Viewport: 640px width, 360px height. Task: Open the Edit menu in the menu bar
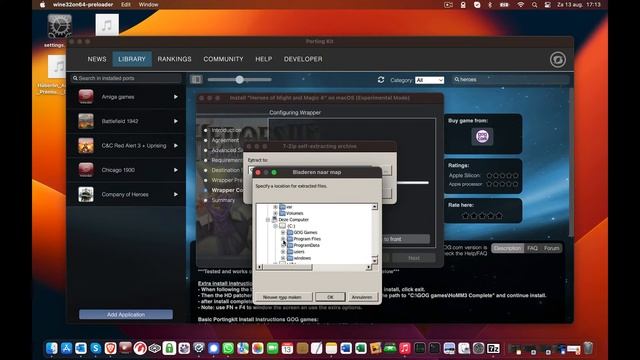pos(126,4)
